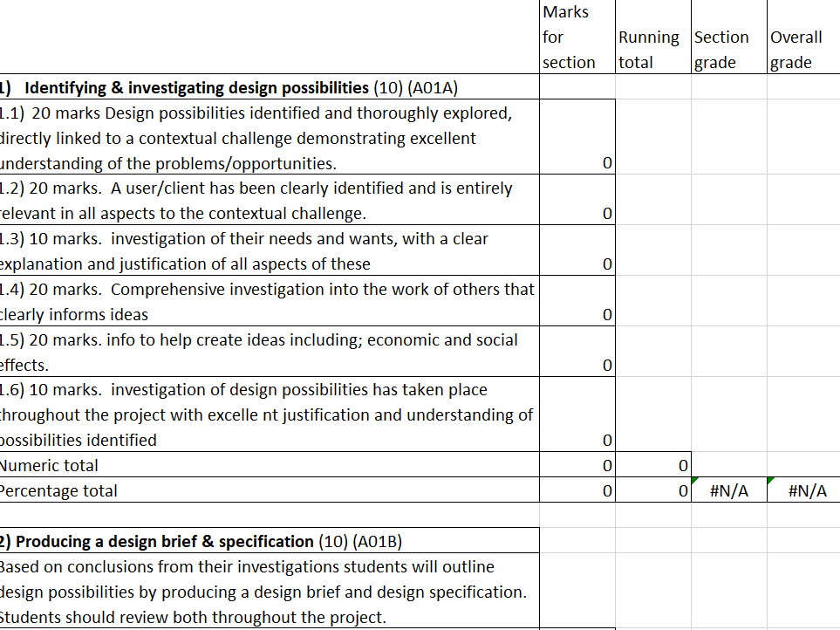Viewport: 840px width, 630px height.
Task: Click the "Marks for section" column header cell
Action: point(576,37)
